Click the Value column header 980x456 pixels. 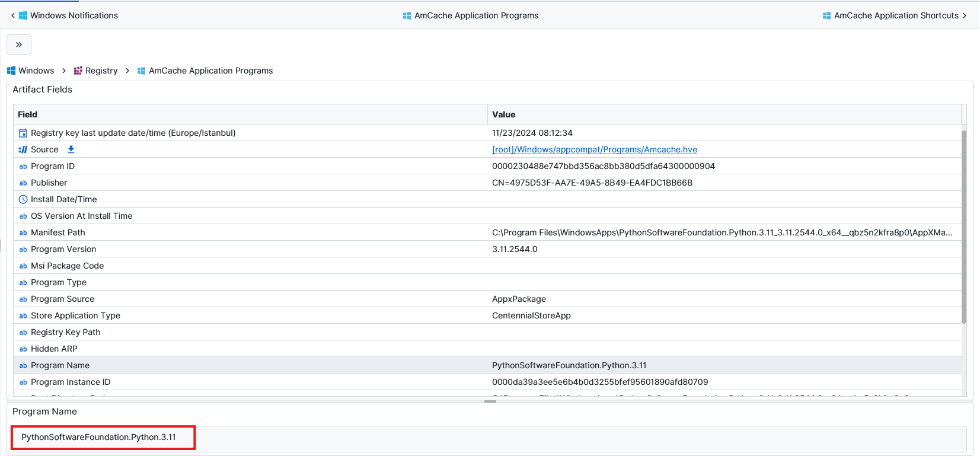(x=503, y=114)
